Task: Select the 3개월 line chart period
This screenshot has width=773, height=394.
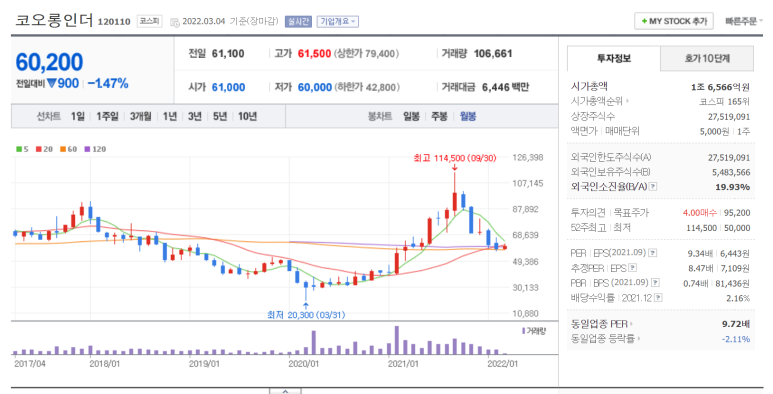Action: pos(141,116)
